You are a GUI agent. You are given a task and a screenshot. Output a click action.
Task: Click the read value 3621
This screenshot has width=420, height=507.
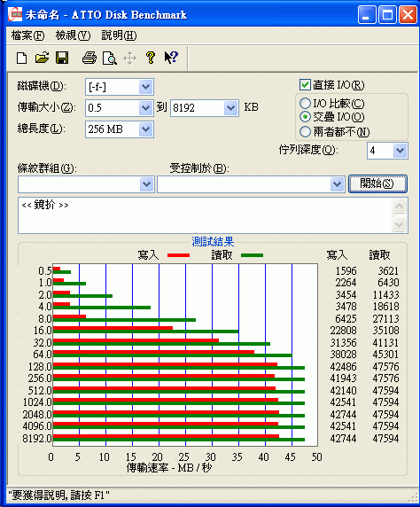click(388, 270)
